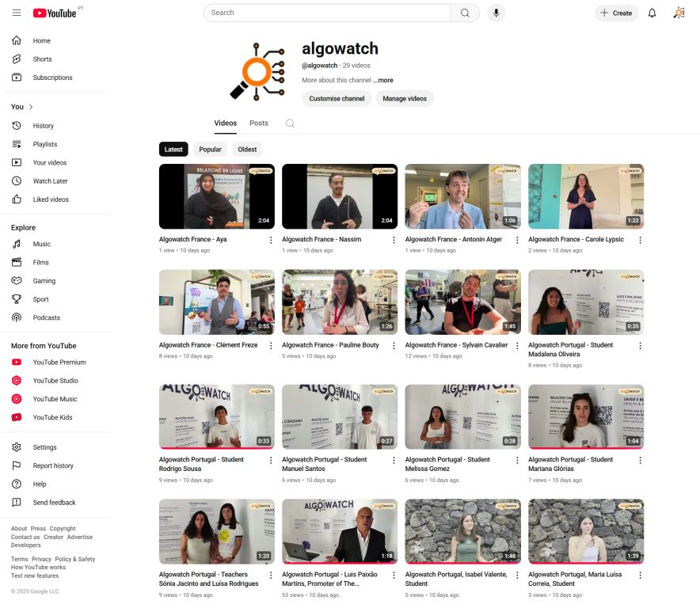Open Algowatch France - Nassim video thumbnail

click(x=340, y=196)
